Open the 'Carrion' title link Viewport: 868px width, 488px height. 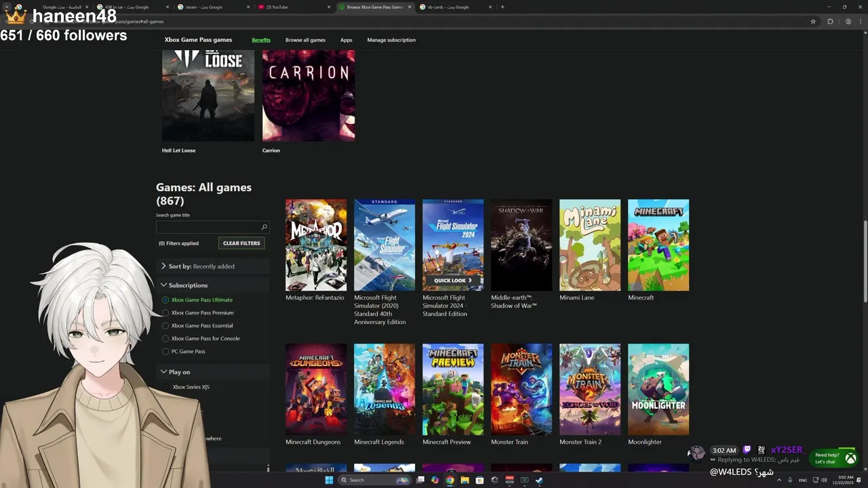point(271,150)
